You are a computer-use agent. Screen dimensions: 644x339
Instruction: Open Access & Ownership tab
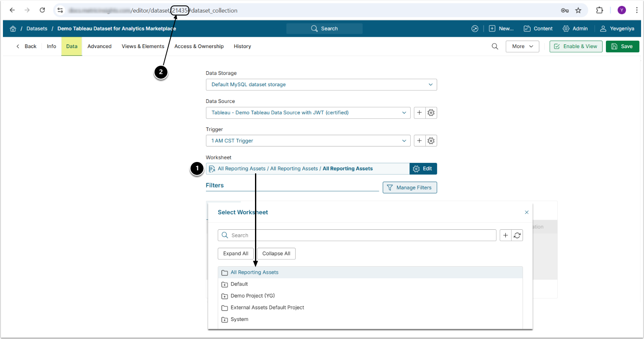click(x=199, y=46)
